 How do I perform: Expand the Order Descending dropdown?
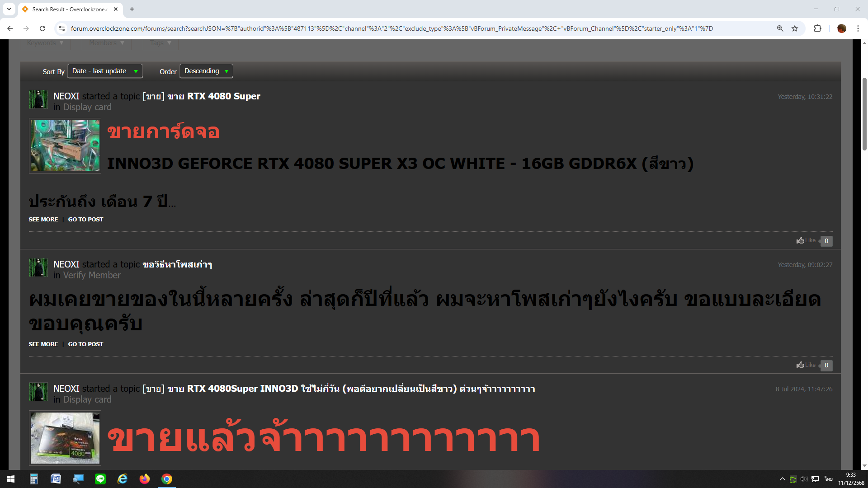click(206, 71)
